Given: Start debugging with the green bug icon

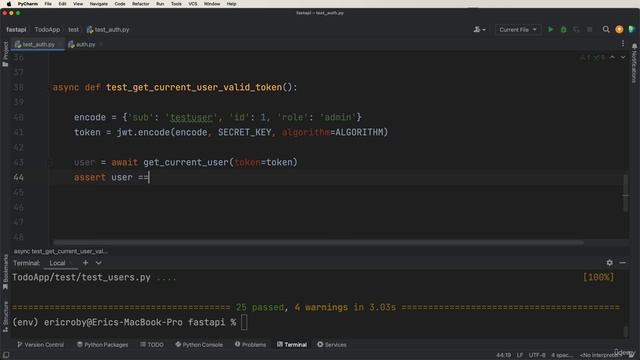Looking at the screenshot, I should [x=563, y=29].
